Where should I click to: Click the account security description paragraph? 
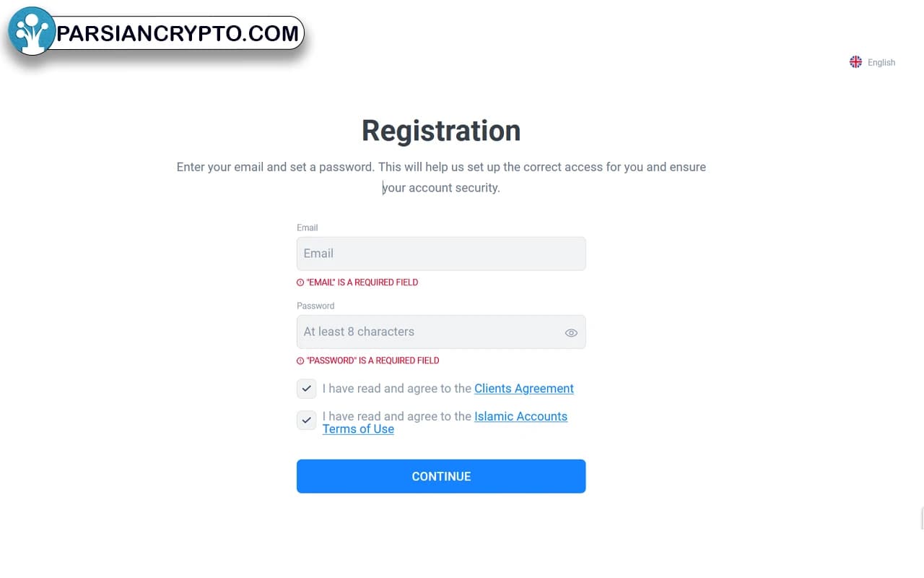[x=440, y=177]
